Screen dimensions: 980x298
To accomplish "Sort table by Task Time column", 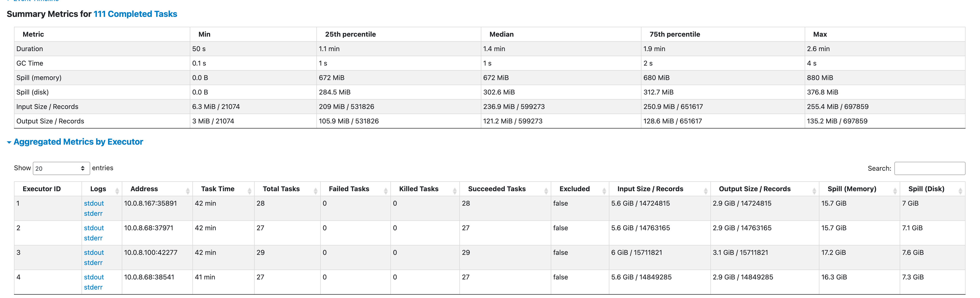I will click(249, 191).
